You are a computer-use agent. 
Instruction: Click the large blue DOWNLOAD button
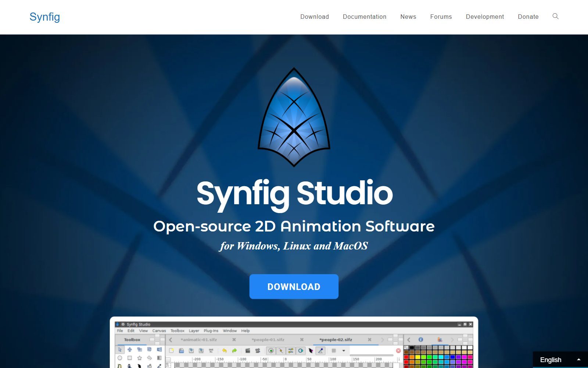pos(294,287)
